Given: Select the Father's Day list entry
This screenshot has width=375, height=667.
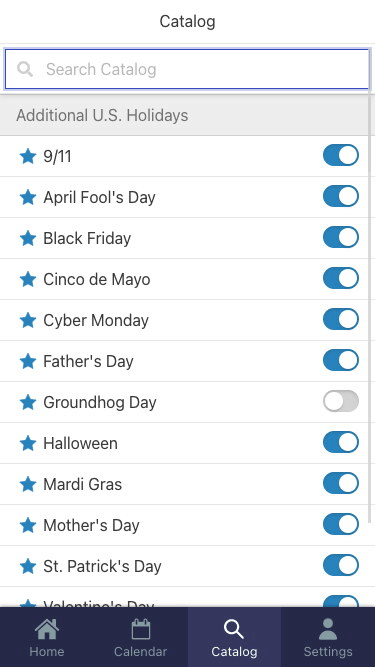Looking at the screenshot, I should tap(185, 361).
